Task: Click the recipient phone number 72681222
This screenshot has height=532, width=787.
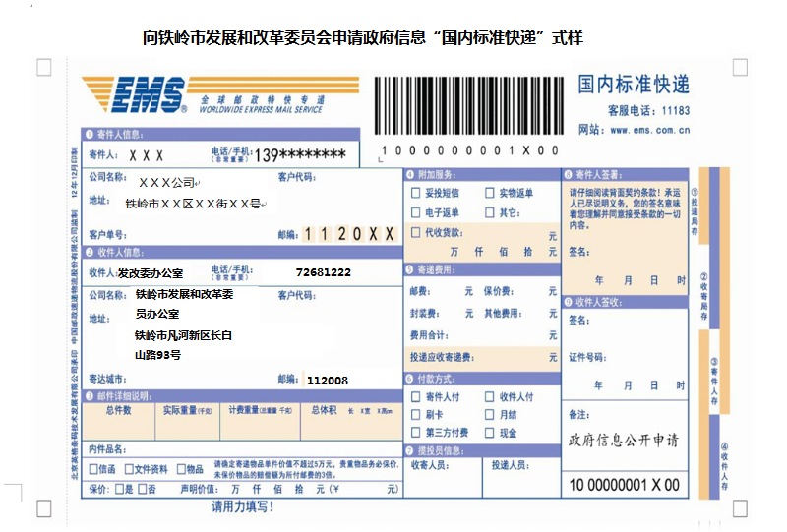Action: pyautogui.click(x=323, y=272)
